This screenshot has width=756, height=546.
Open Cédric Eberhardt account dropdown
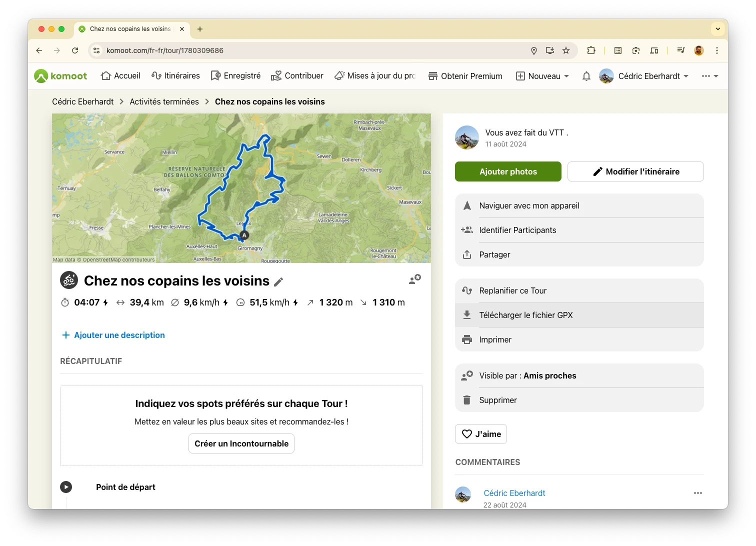click(644, 76)
